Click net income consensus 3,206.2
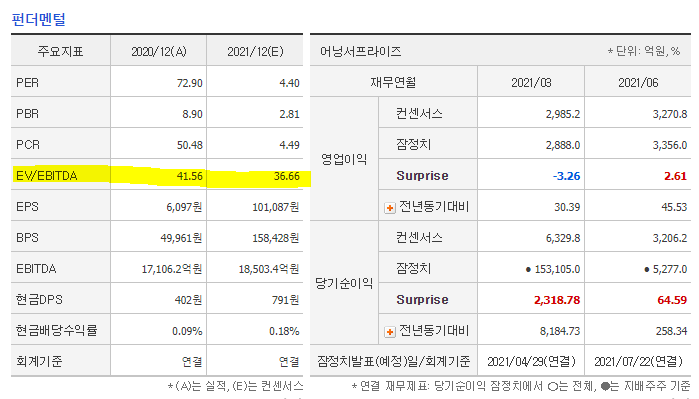699x399 pixels. point(670,238)
